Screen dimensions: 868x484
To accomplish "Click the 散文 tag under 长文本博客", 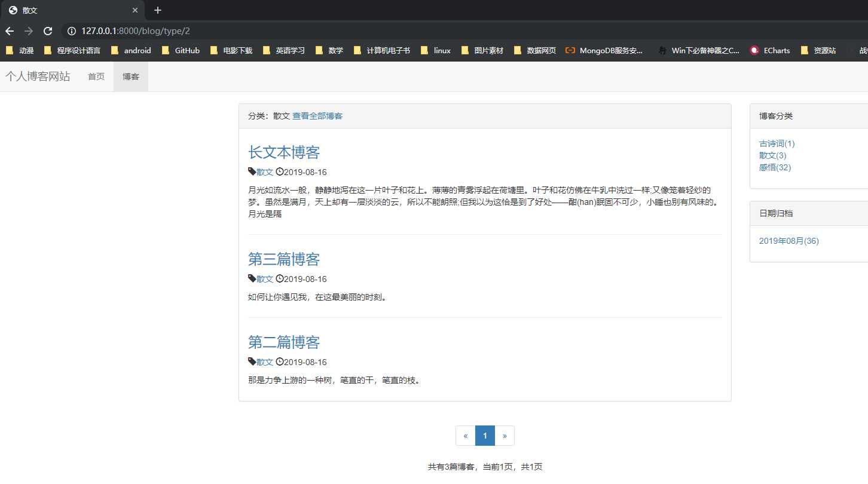I will point(265,172).
